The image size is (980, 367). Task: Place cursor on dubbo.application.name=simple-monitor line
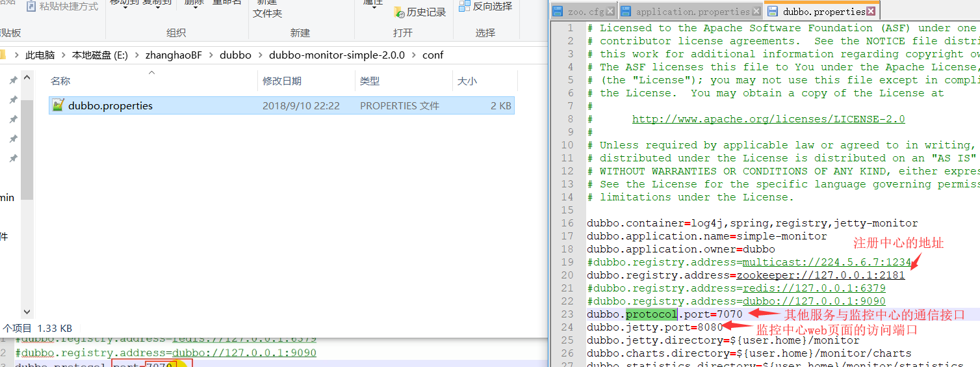point(707,236)
